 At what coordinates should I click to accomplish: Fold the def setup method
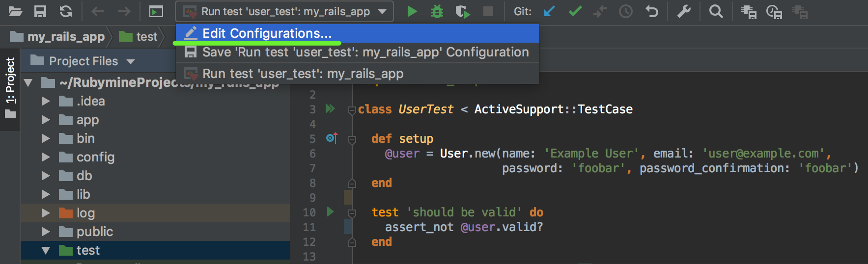[352, 140]
